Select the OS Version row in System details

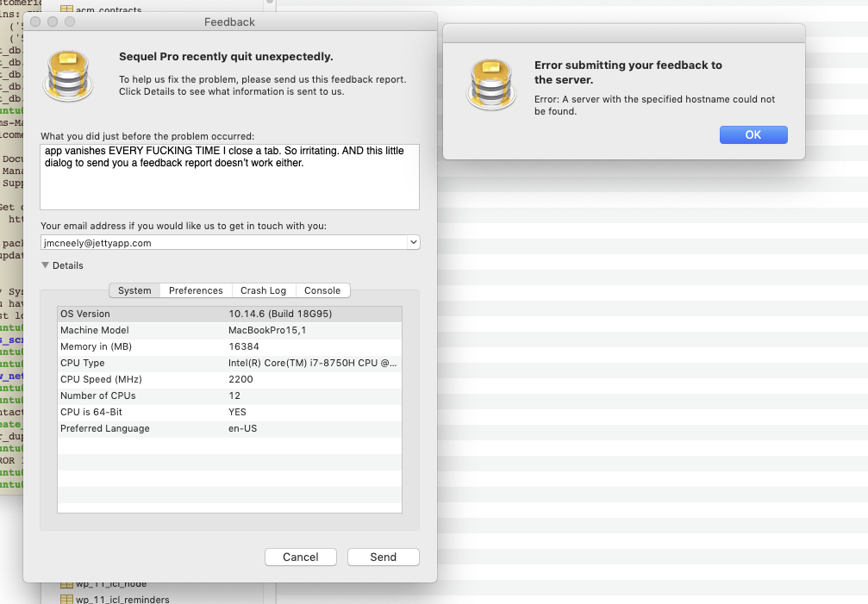228,314
